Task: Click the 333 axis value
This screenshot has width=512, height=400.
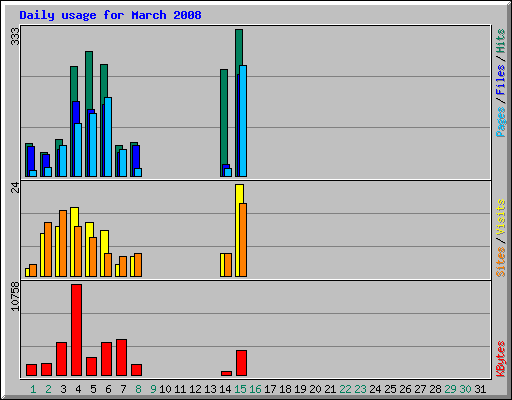Action: pos(15,36)
